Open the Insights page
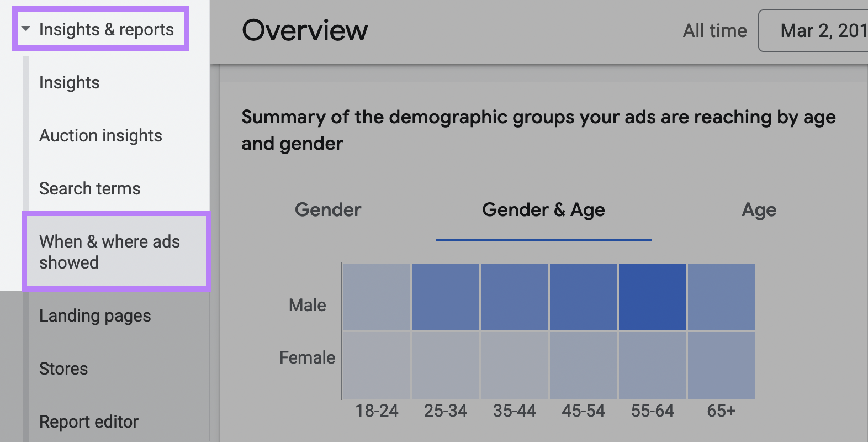Image resolution: width=868 pixels, height=442 pixels. point(70,82)
